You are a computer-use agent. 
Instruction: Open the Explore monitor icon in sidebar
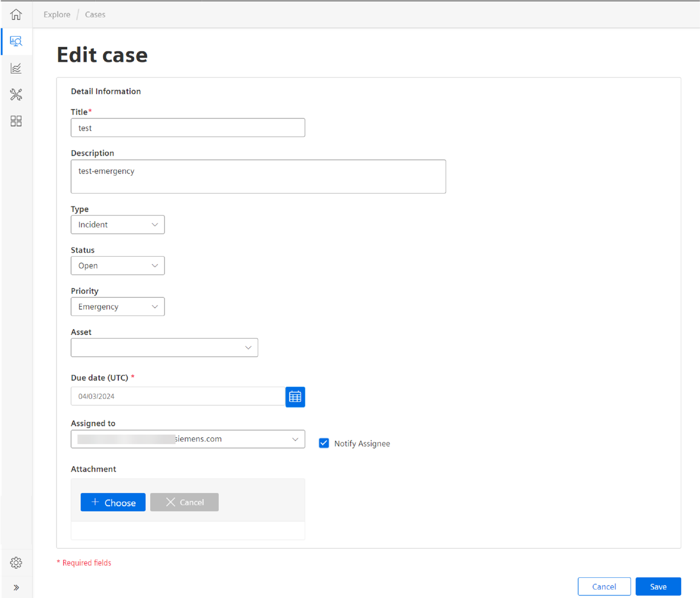(16, 41)
